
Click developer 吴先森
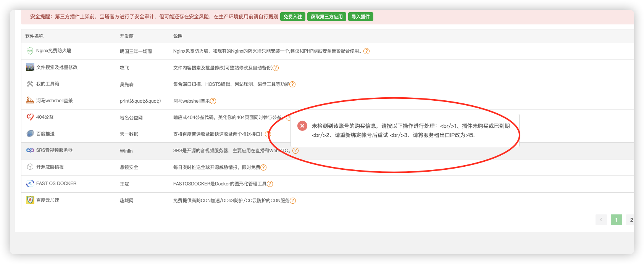[127, 85]
